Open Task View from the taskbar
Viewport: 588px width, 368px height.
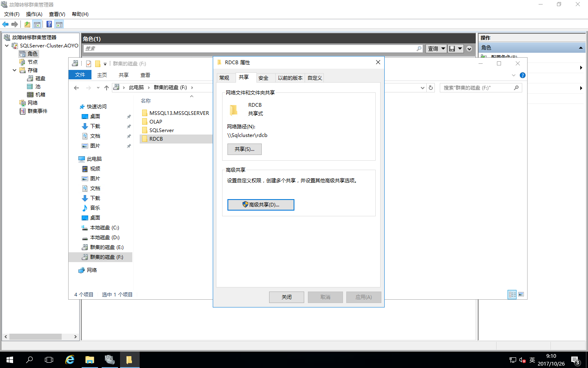click(49, 360)
